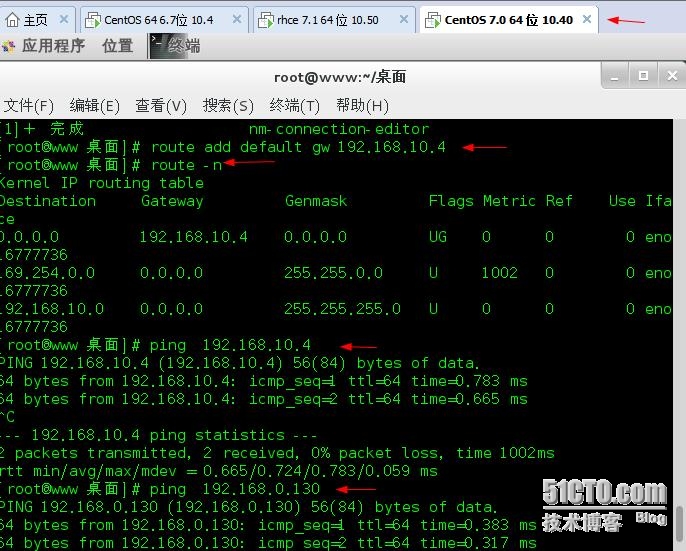Minimize the terminal window

615,76
